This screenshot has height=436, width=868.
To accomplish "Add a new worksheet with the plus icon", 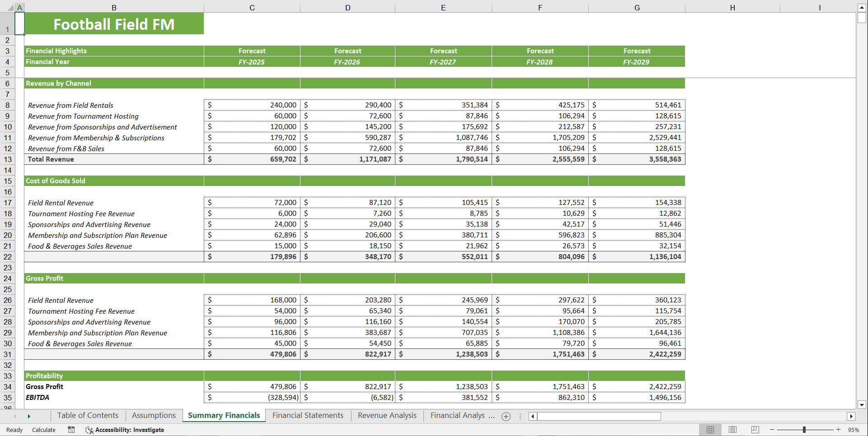I will click(506, 417).
